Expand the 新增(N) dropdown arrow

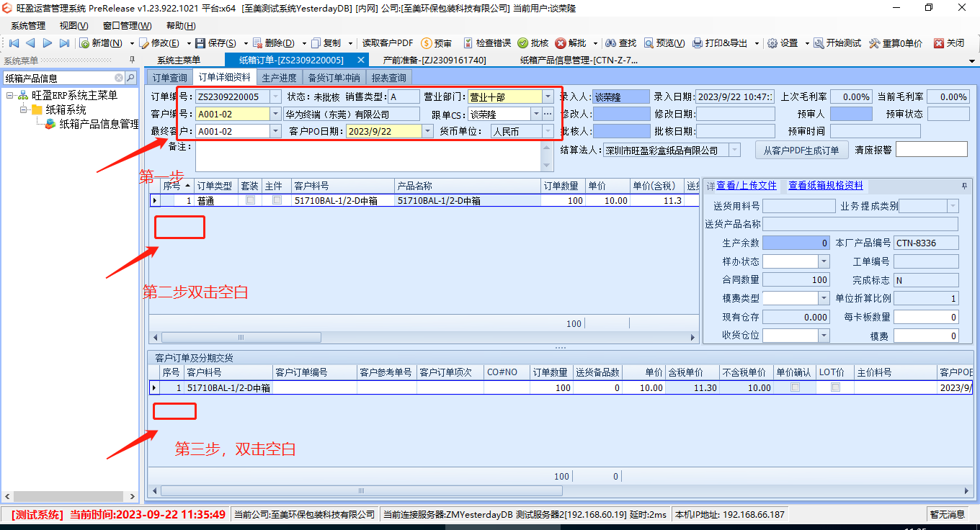(132, 43)
